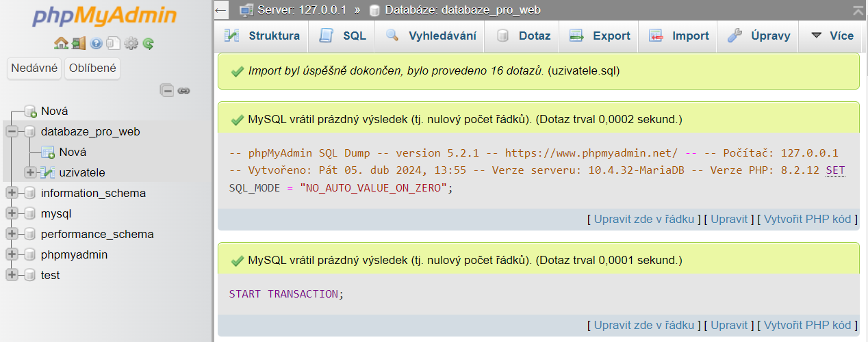This screenshot has height=342, width=868.
Task: Expand the information_schema node
Action: [12, 193]
